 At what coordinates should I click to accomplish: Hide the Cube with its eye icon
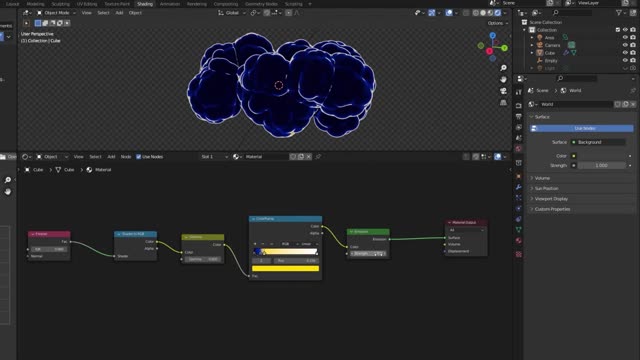[x=625, y=53]
